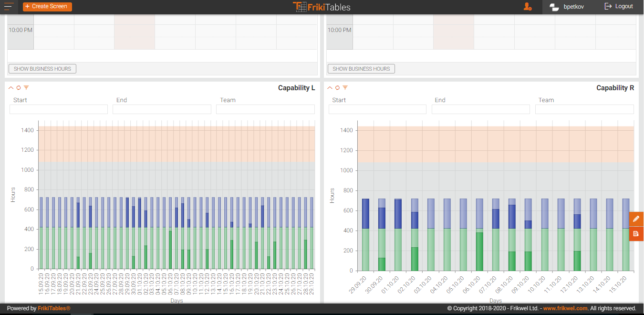The width and height of the screenshot is (644, 315).
Task: Collapse the Capability L panel
Action: pos(11,88)
